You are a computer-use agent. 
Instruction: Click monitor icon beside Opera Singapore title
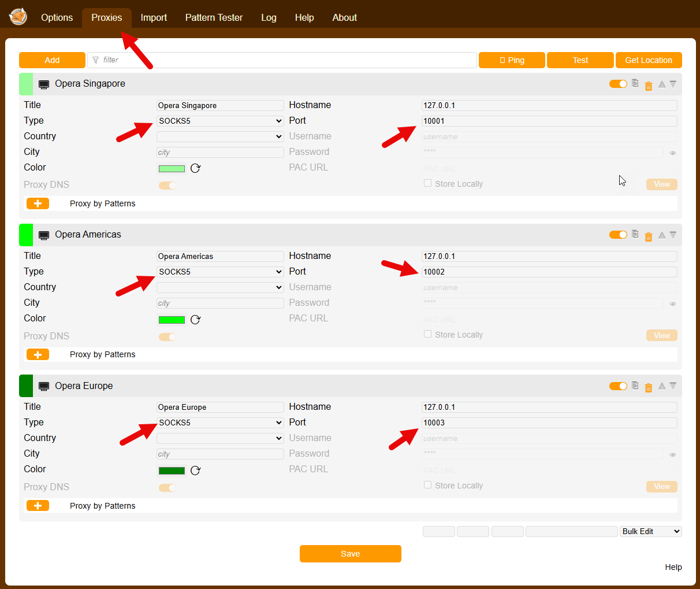tap(44, 84)
